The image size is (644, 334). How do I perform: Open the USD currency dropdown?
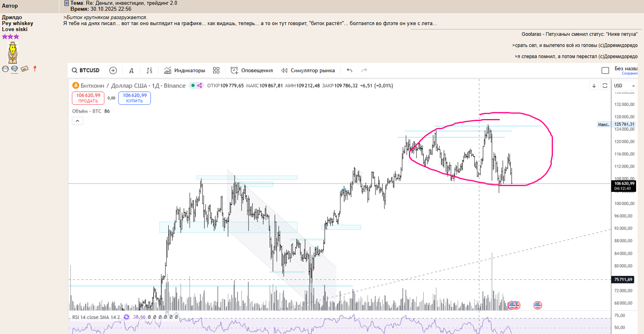(x=624, y=86)
